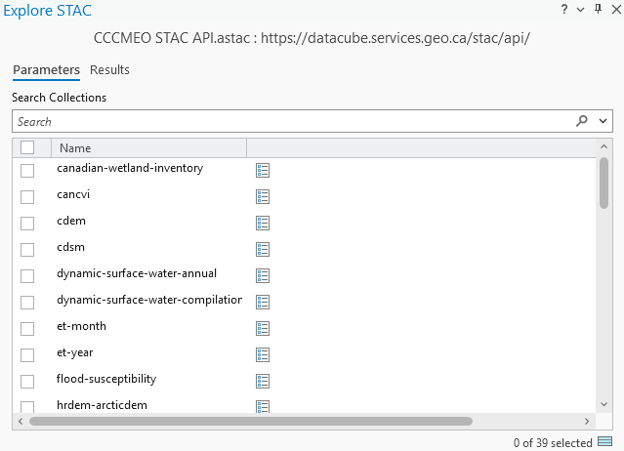Select the hrdem-arcticdem row name
The image size is (624, 451).
click(x=102, y=405)
